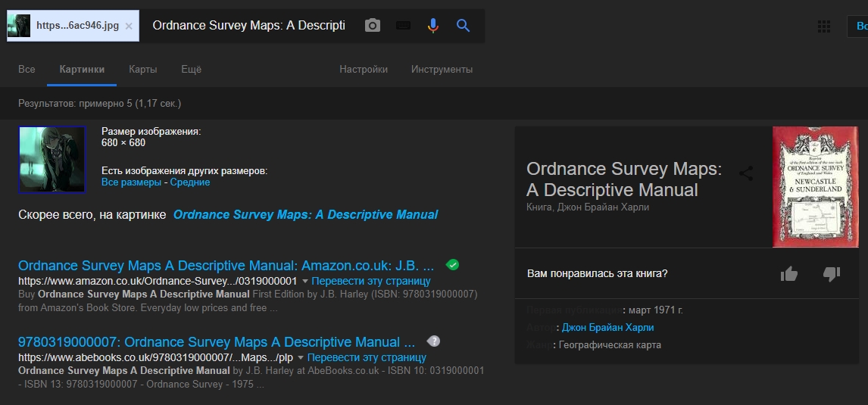Click the magnifier search button

(464, 26)
